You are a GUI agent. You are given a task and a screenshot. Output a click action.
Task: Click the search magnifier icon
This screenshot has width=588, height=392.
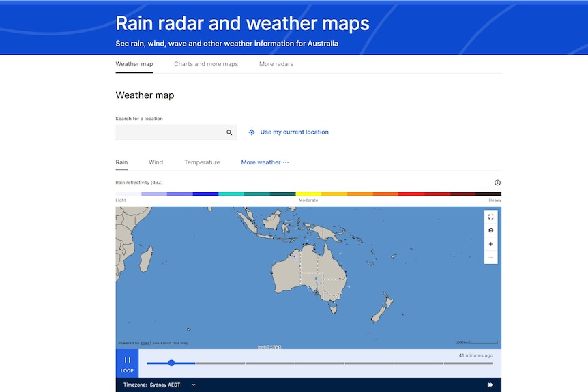(x=229, y=132)
